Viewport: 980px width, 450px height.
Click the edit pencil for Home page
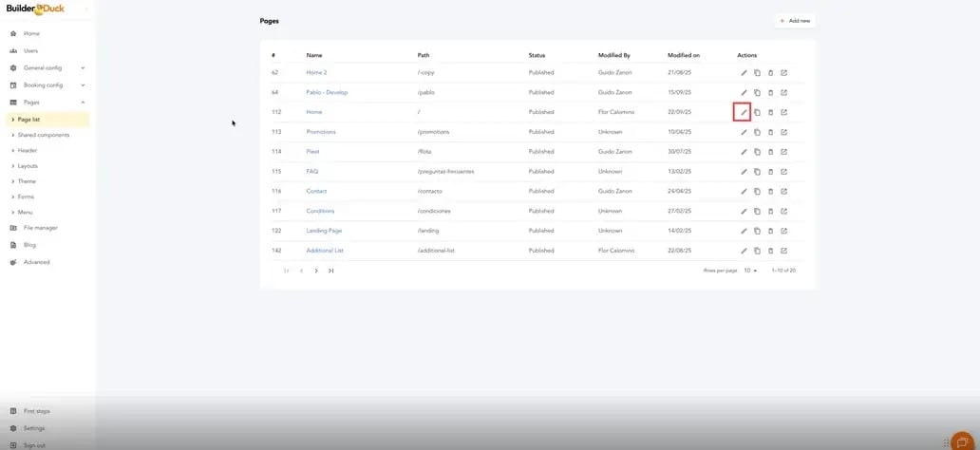(x=744, y=112)
